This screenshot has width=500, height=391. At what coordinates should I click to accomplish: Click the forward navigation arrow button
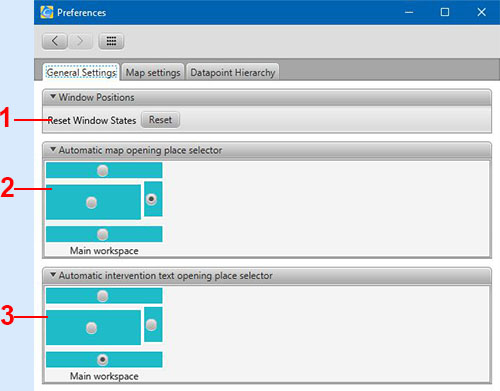[80, 41]
